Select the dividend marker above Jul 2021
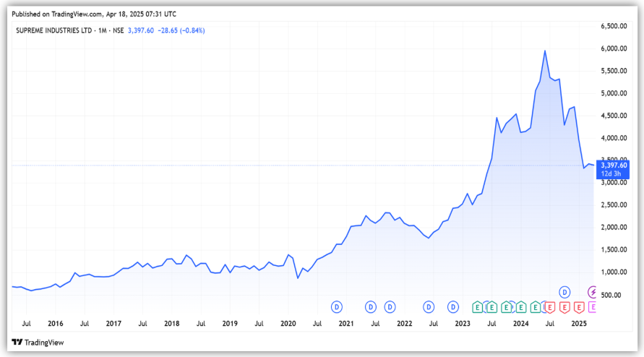This screenshot has height=357, width=644. pyautogui.click(x=372, y=306)
